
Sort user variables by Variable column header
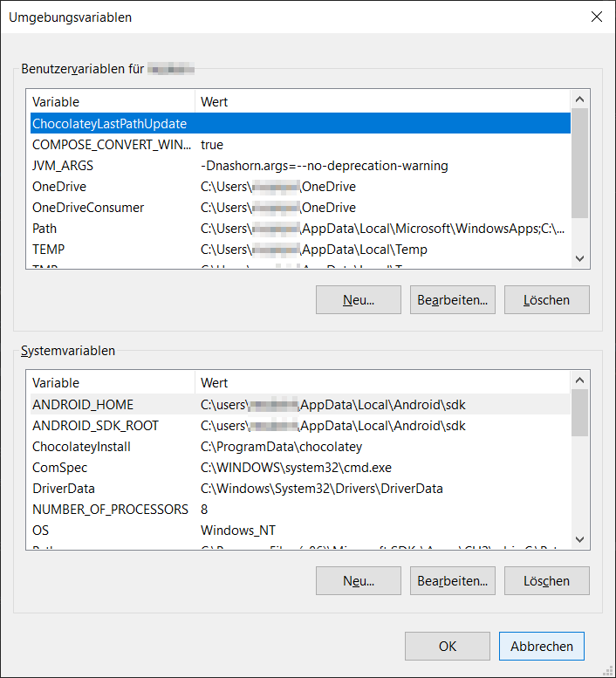[x=110, y=102]
